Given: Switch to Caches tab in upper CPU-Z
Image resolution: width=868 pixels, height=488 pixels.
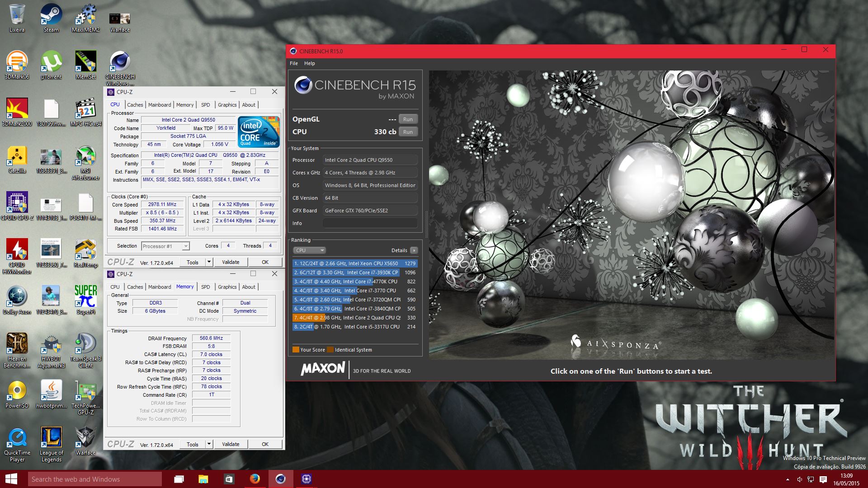Looking at the screenshot, I should point(135,105).
